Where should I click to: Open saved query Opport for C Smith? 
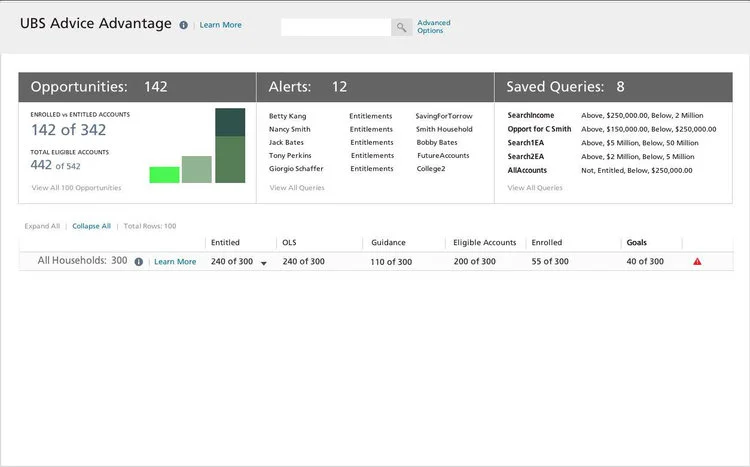pyautogui.click(x=539, y=129)
